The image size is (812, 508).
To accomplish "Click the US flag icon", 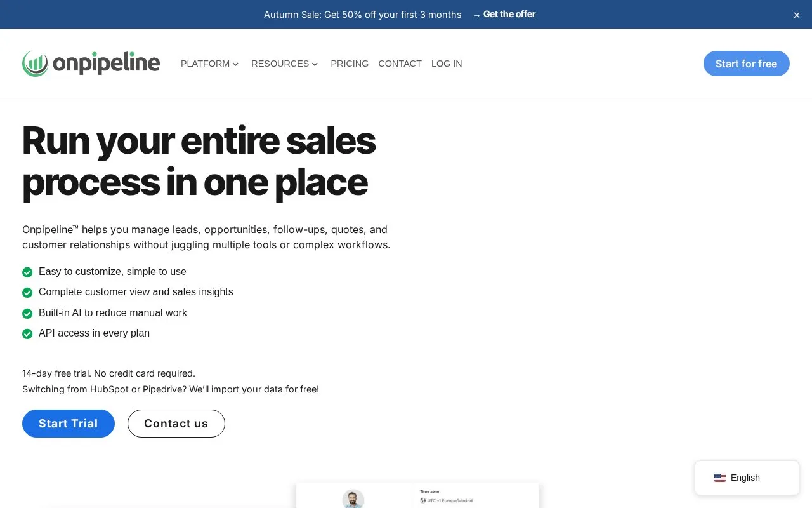I will [x=720, y=478].
